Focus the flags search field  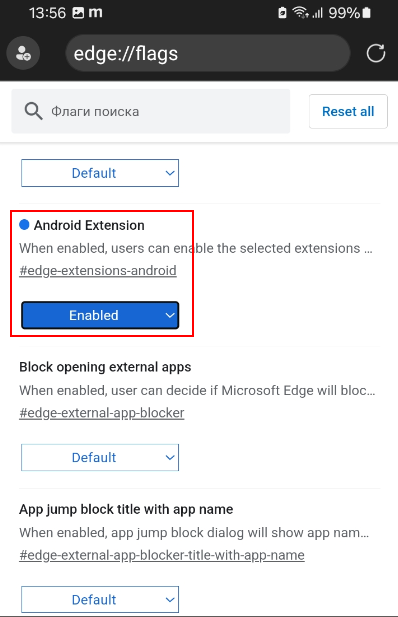(151, 111)
